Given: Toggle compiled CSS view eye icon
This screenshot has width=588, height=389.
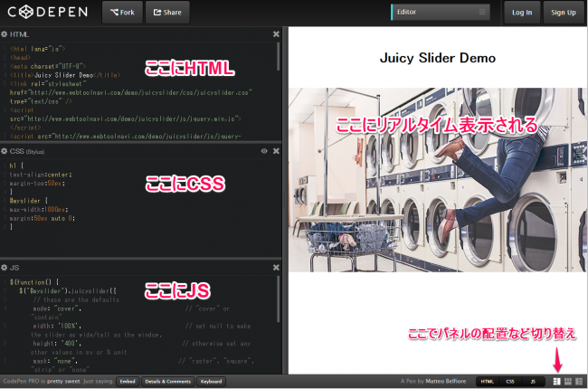Looking at the screenshot, I should pyautogui.click(x=264, y=151).
